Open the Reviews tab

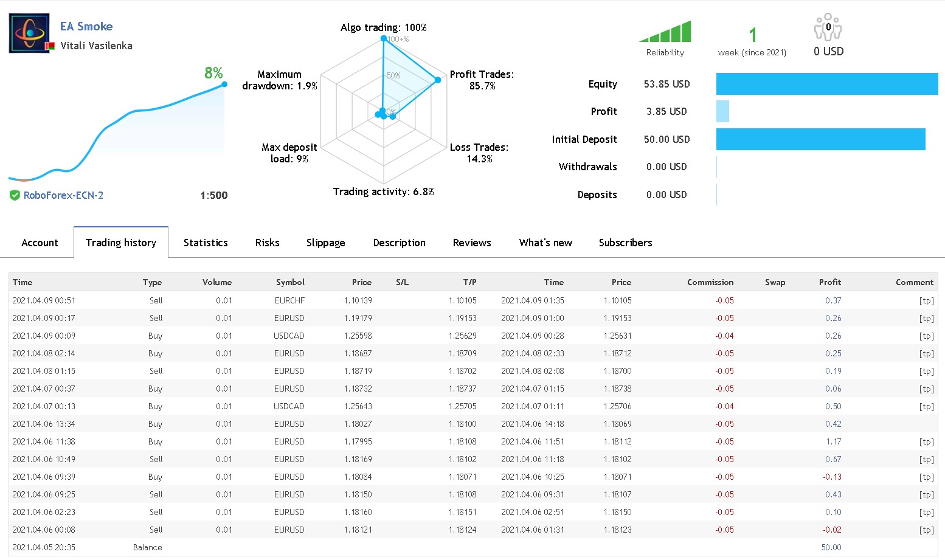[x=472, y=243]
